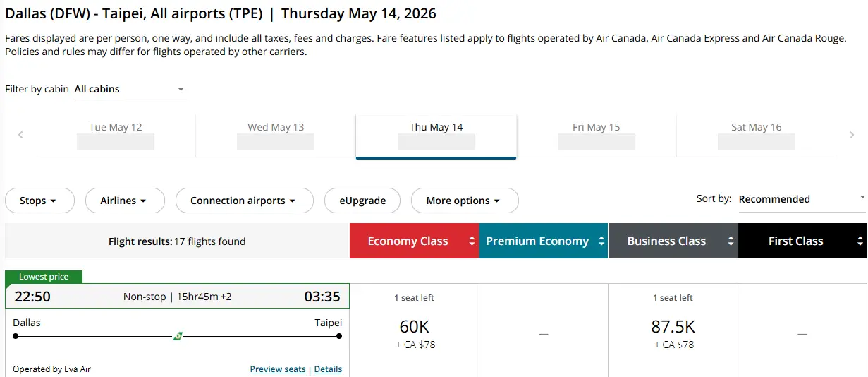Open the More options menu
Image resolution: width=868 pixels, height=377 pixels.
pos(465,201)
